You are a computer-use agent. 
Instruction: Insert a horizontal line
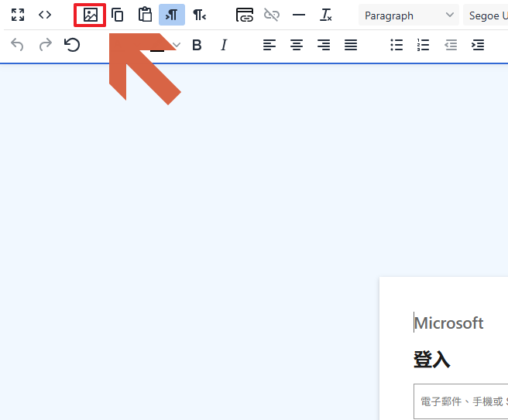(x=299, y=15)
